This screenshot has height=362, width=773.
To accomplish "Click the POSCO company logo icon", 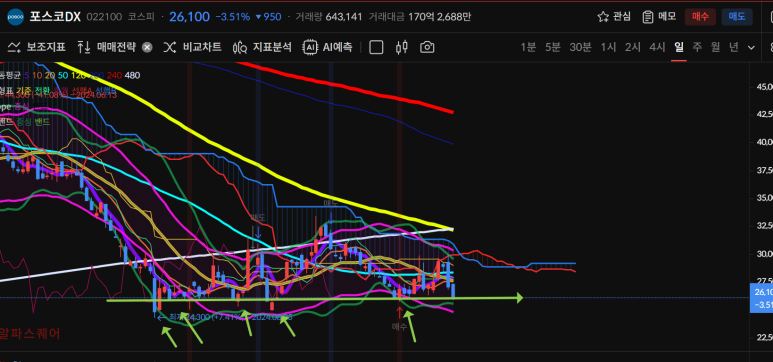I will point(15,17).
